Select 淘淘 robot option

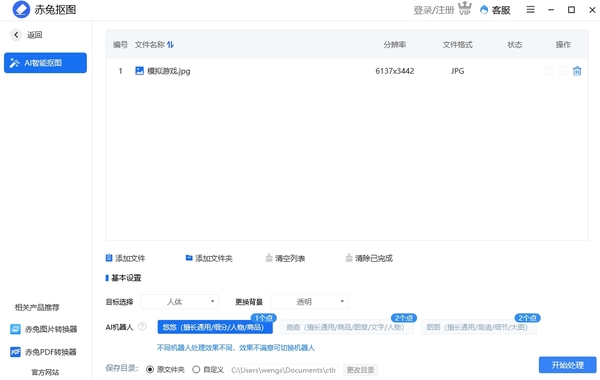347,327
